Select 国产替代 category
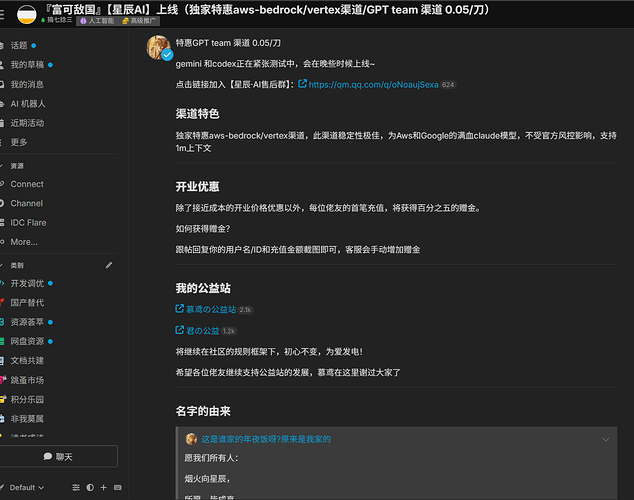This screenshot has width=634, height=500. [x=25, y=302]
